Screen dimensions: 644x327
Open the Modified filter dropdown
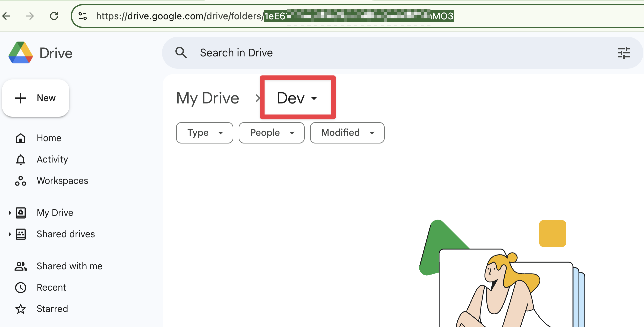(347, 132)
